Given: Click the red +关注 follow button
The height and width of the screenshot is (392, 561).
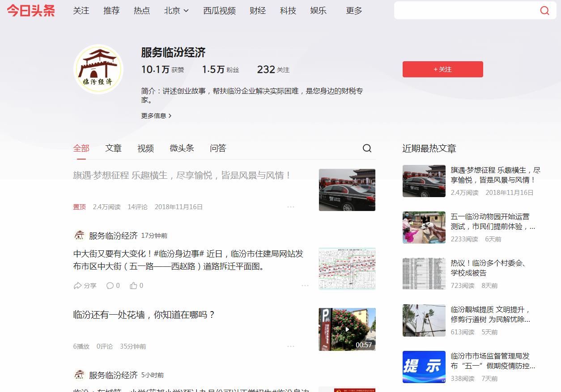Looking at the screenshot, I should [443, 69].
